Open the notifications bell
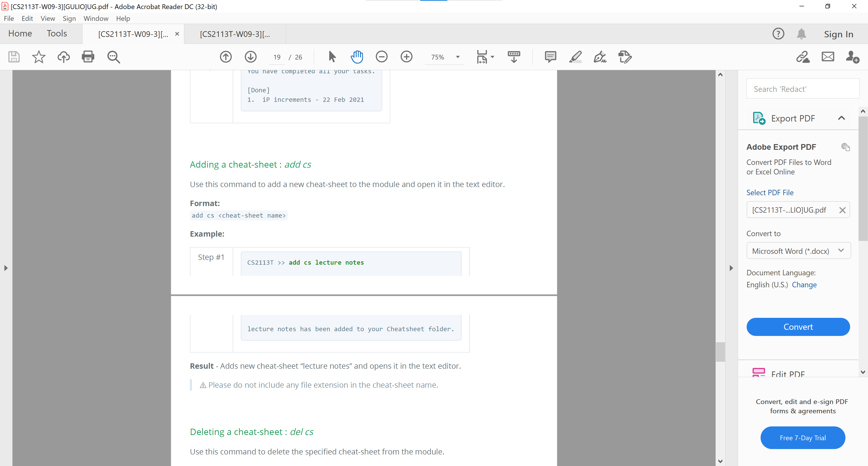 tap(801, 34)
